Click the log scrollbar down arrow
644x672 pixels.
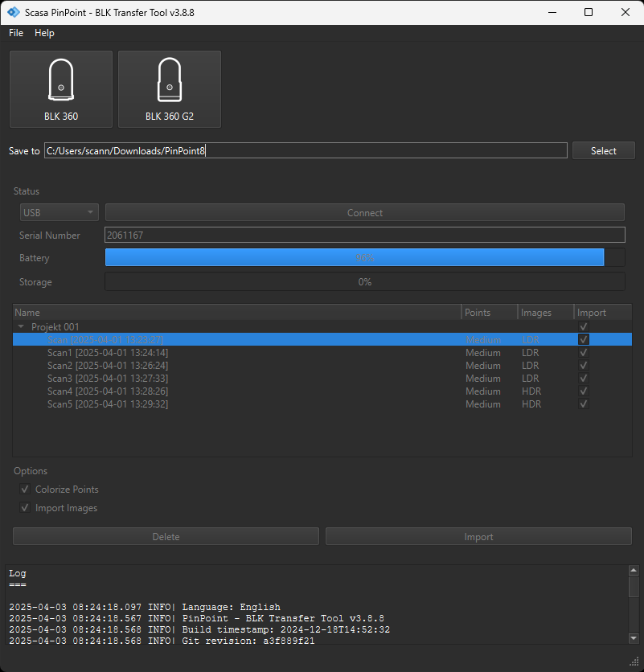point(634,638)
